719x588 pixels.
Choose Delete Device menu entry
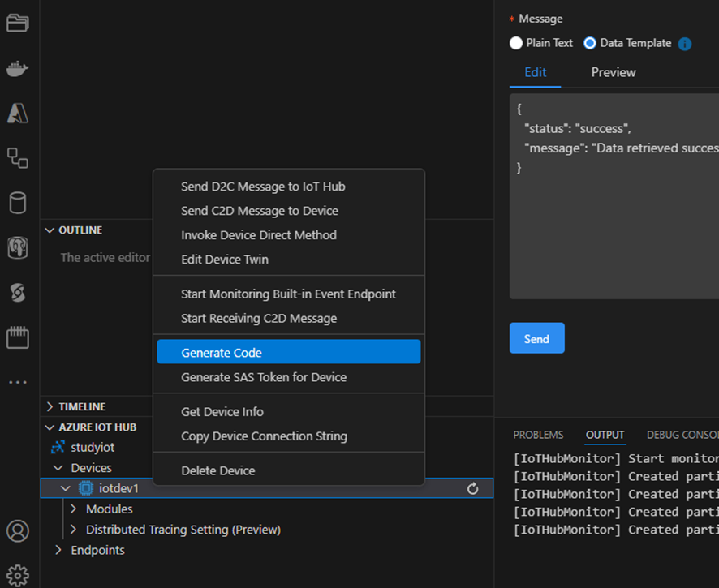point(288,470)
